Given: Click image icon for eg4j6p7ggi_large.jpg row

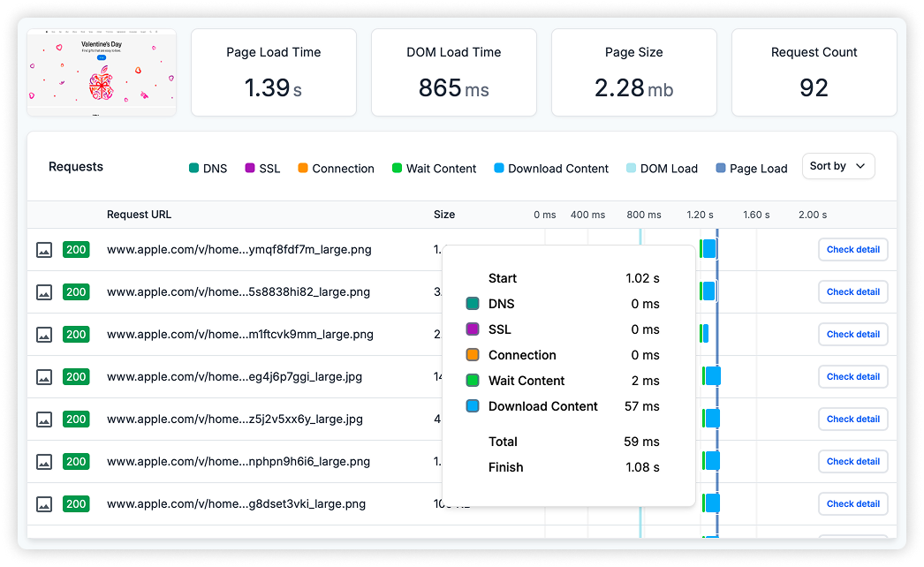Looking at the screenshot, I should click(x=44, y=377).
